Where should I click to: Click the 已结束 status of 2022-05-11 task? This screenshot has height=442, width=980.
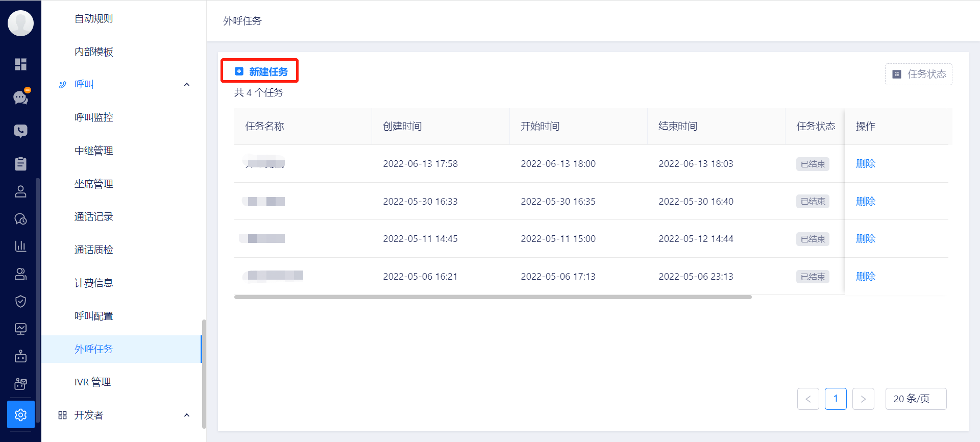[813, 239]
